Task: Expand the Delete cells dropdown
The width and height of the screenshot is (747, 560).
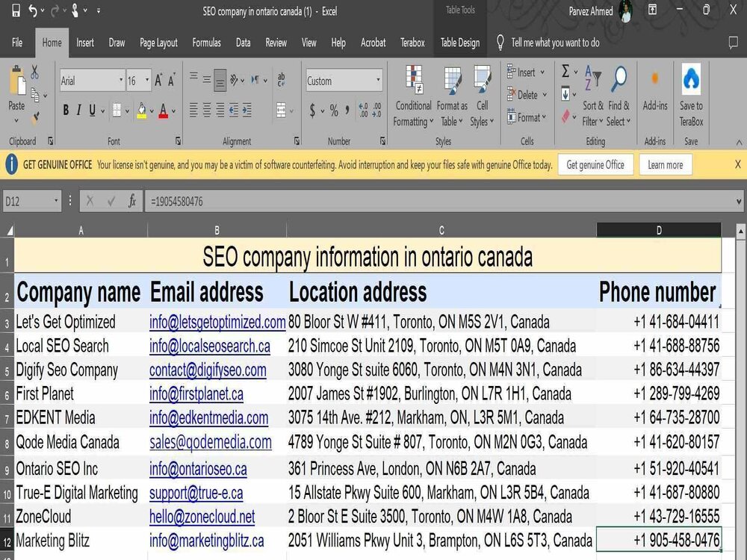Action: (544, 95)
